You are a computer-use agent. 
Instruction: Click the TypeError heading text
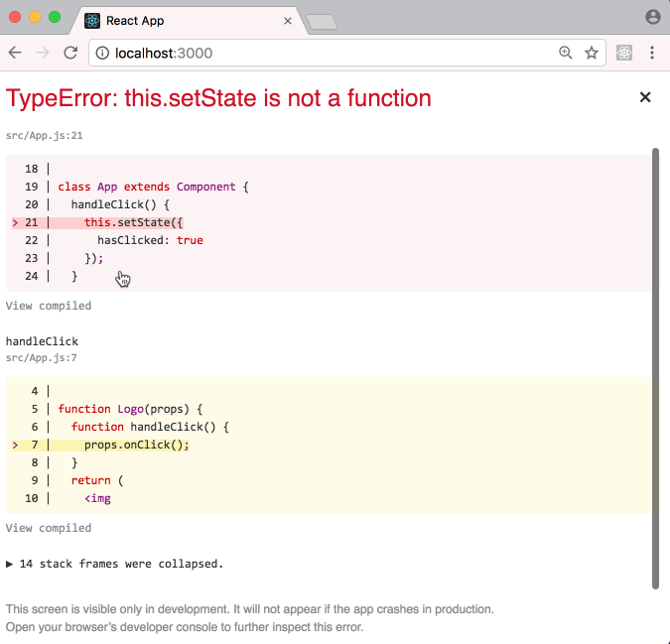point(218,98)
